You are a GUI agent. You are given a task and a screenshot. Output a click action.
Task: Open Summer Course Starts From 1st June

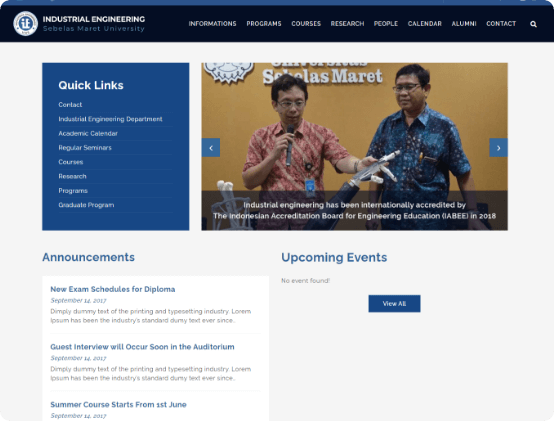point(118,404)
